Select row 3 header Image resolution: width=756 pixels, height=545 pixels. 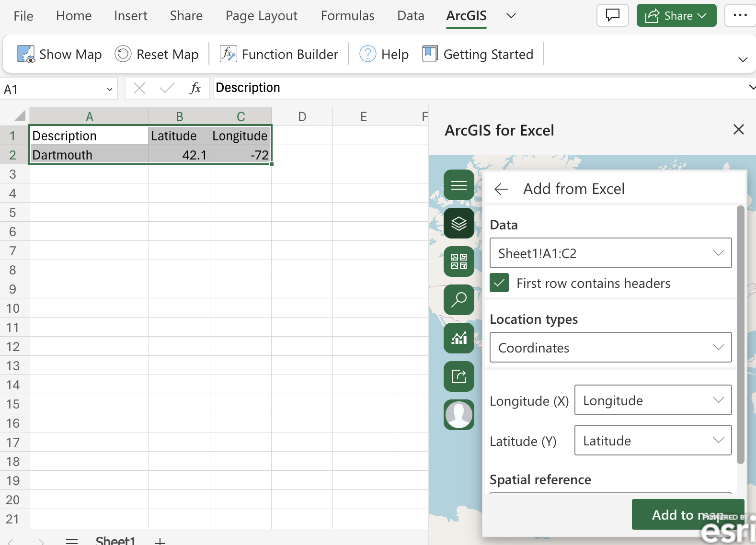pyautogui.click(x=14, y=174)
